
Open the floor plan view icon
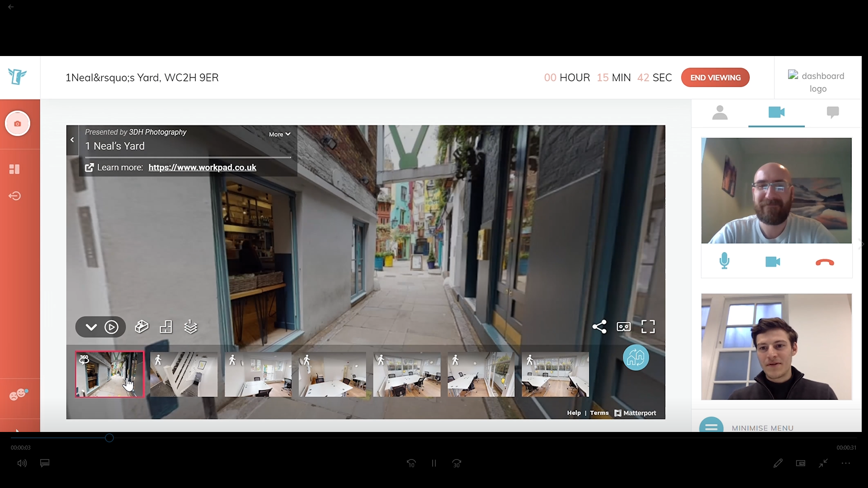coord(166,327)
